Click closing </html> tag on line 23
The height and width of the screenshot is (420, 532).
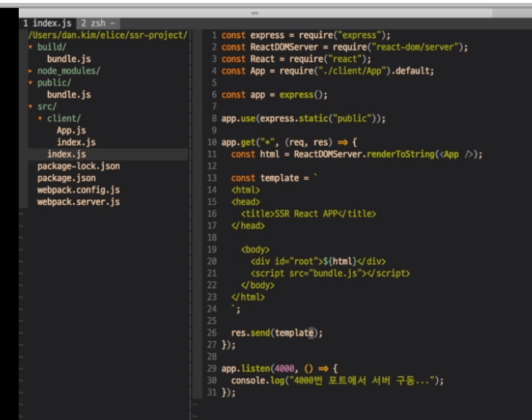pos(248,297)
